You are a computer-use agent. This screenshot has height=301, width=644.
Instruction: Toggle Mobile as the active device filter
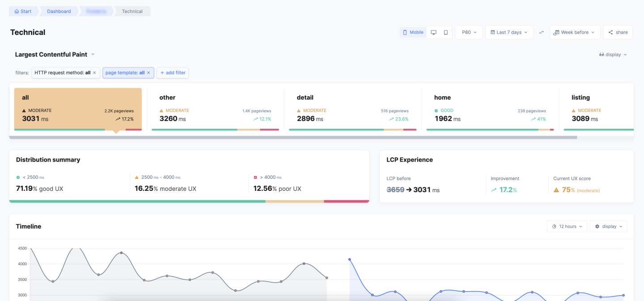412,32
